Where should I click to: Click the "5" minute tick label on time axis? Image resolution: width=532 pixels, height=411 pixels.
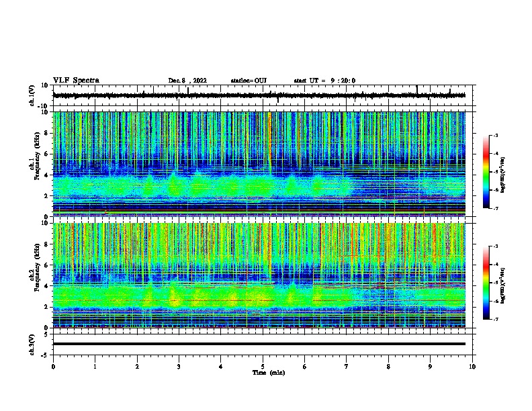tap(263, 367)
